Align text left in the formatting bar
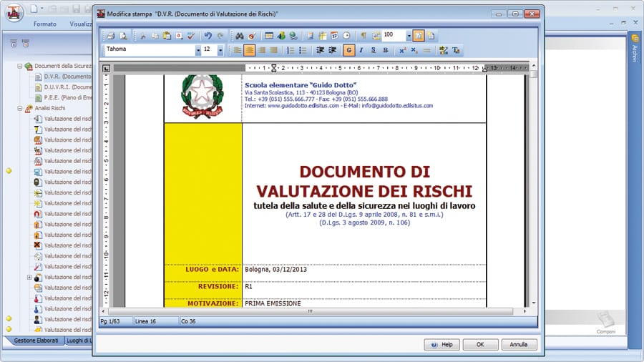Screen dimensions: 644x362 [x=238, y=51]
